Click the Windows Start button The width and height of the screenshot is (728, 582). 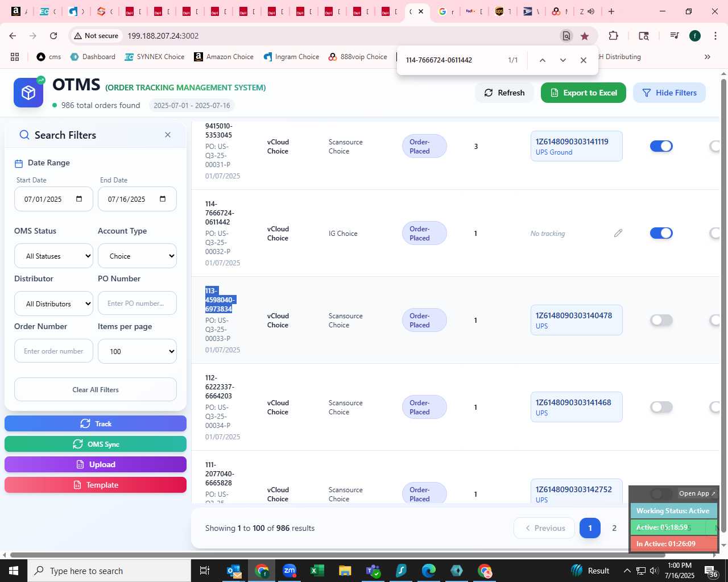tap(14, 571)
